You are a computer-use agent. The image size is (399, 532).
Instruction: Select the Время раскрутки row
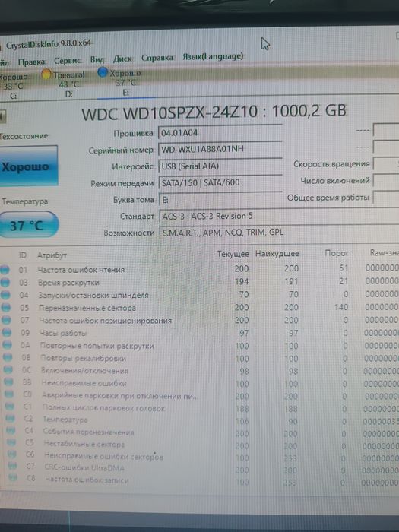[199, 282]
